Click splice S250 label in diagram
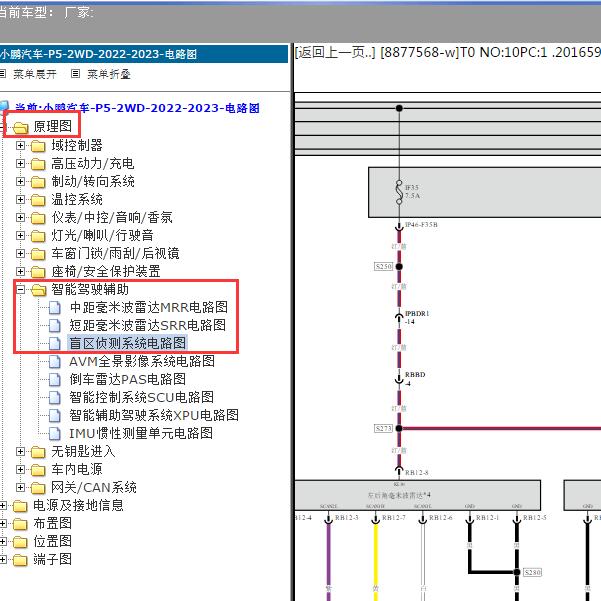 tap(384, 266)
